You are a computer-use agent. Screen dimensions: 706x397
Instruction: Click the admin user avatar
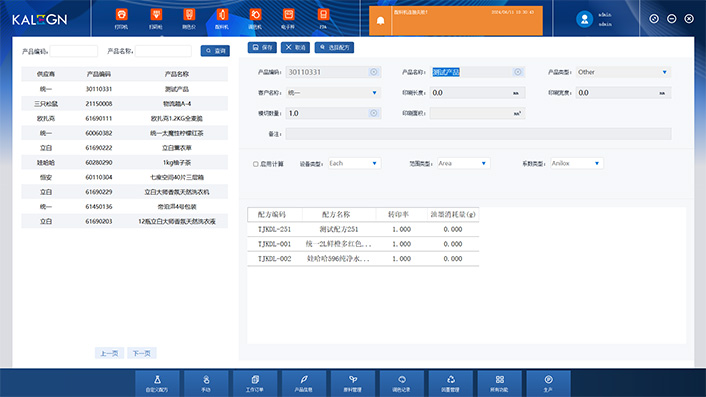click(x=584, y=19)
